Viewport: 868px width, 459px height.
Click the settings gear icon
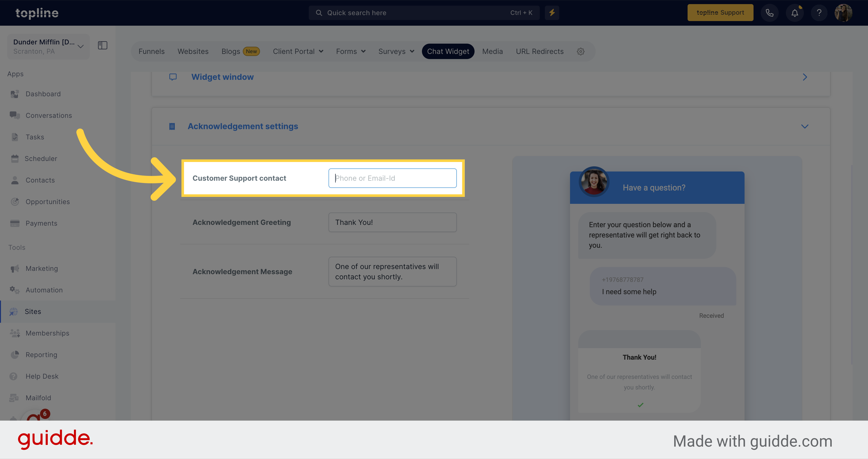[581, 52]
